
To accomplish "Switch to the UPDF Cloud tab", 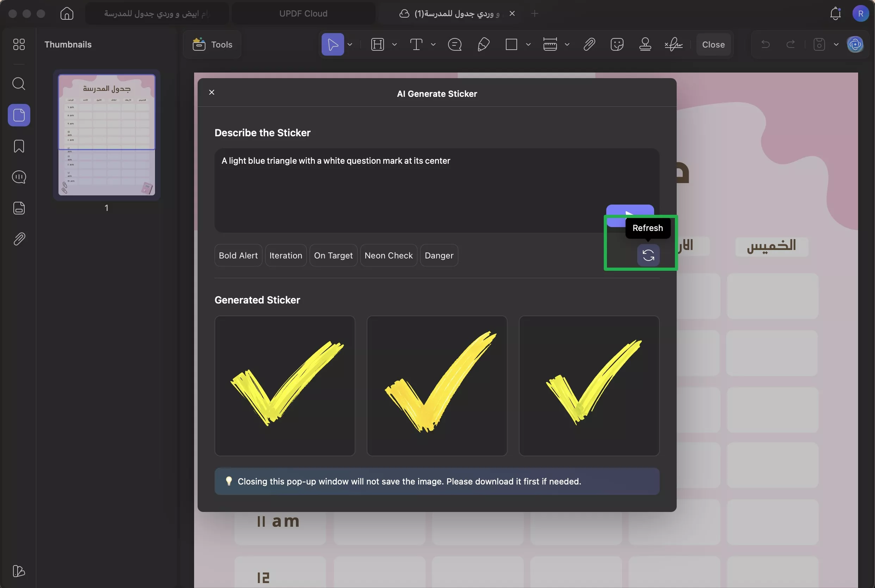I will point(303,13).
